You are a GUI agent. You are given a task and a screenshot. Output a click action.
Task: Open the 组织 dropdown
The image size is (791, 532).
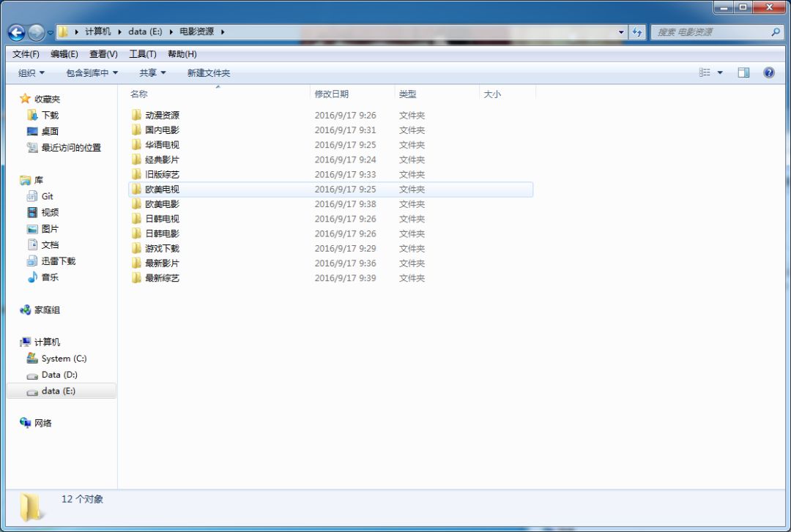pos(31,73)
